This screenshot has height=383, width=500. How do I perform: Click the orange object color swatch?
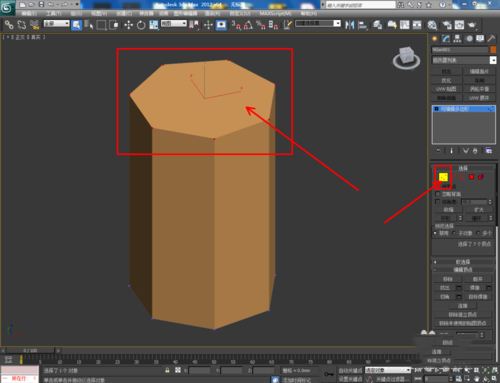493,50
